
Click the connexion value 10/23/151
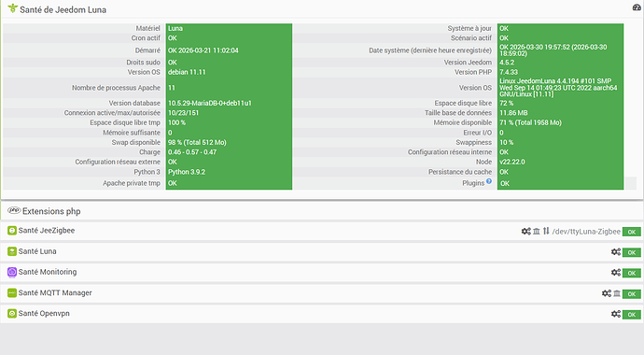point(183,113)
